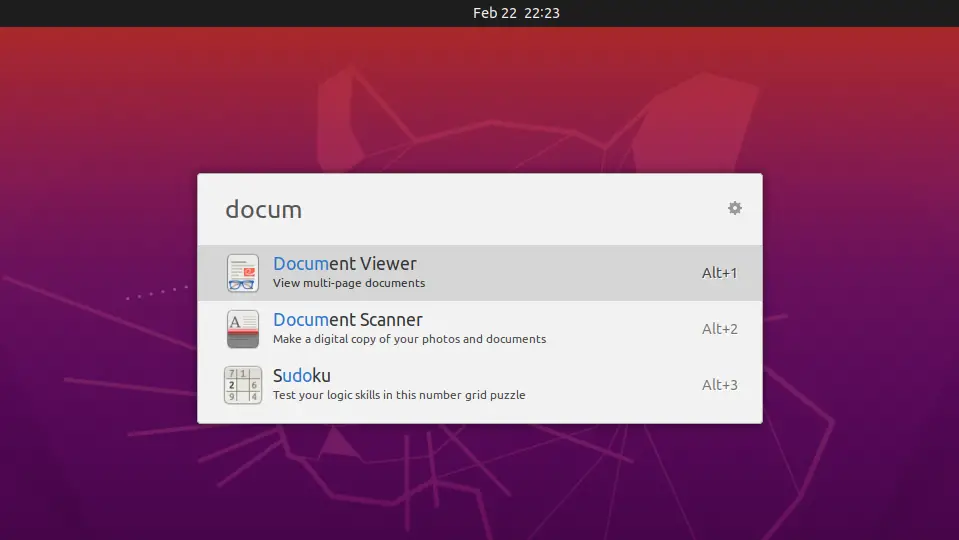The image size is (959, 540).
Task: Open the Sudoku result title
Action: coord(302,375)
